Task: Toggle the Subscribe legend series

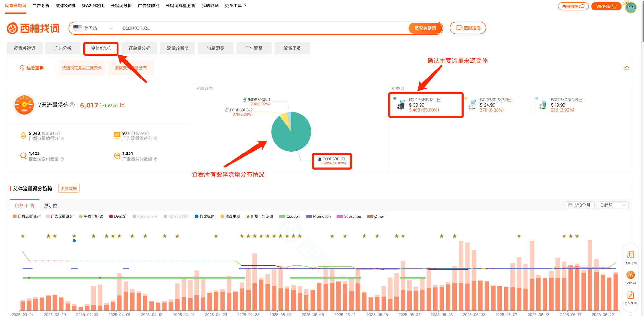Action: click(x=349, y=216)
